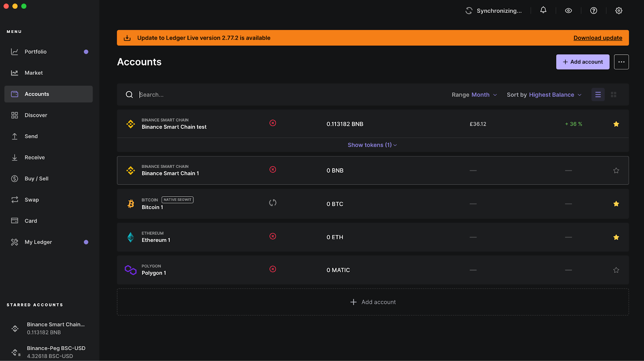Click the purple Add account button
The width and height of the screenshot is (644, 361).
point(582,62)
